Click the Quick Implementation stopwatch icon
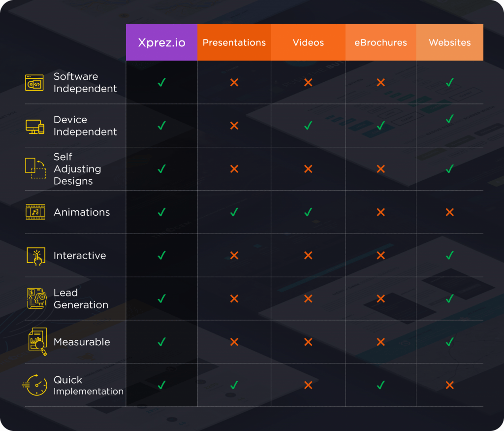Viewport: 504px width, 431px height. point(35,385)
